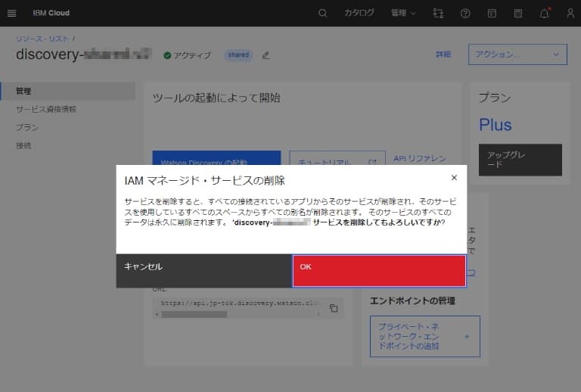
Task: Select サービス資格情報 in sidebar
Action: (x=46, y=109)
